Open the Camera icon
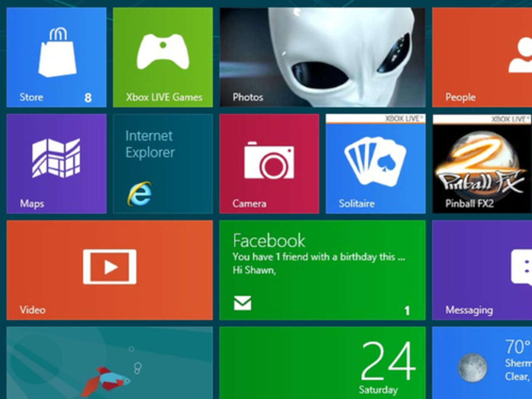 point(269,160)
